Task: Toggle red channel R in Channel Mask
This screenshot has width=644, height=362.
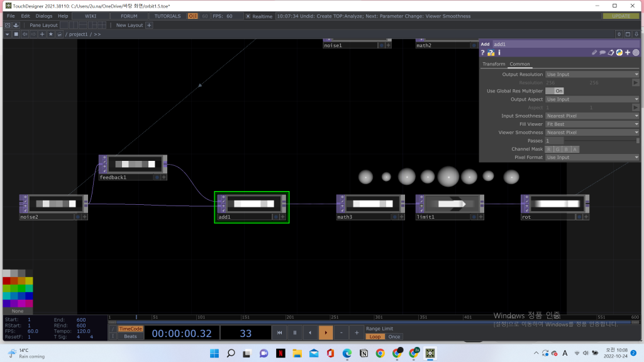Action: pyautogui.click(x=548, y=149)
